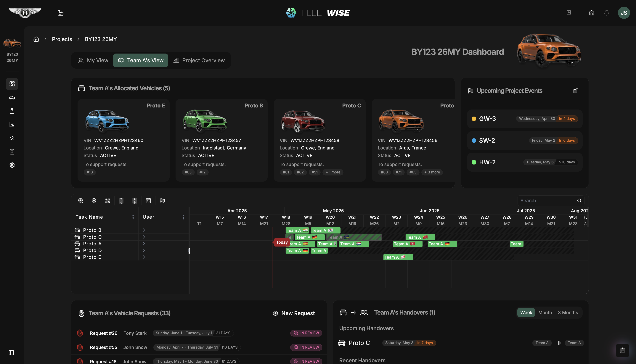Open Upcoming Project Events in external view
The image size is (636, 364).
576,91
